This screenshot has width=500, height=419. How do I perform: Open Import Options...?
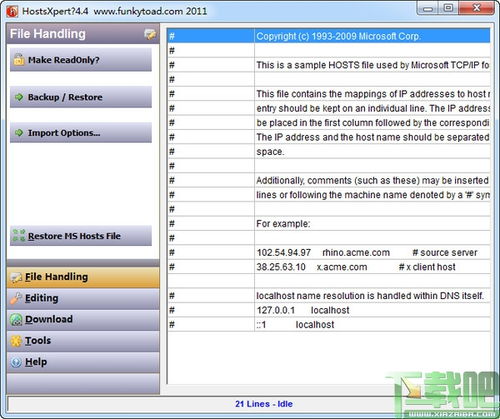pyautogui.click(x=81, y=133)
